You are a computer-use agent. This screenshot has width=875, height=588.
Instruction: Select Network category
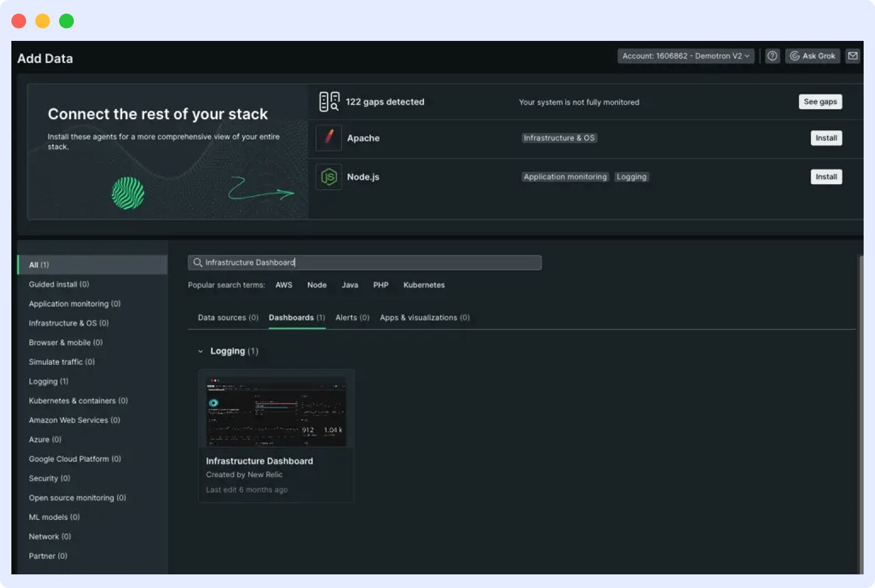pyautogui.click(x=49, y=537)
